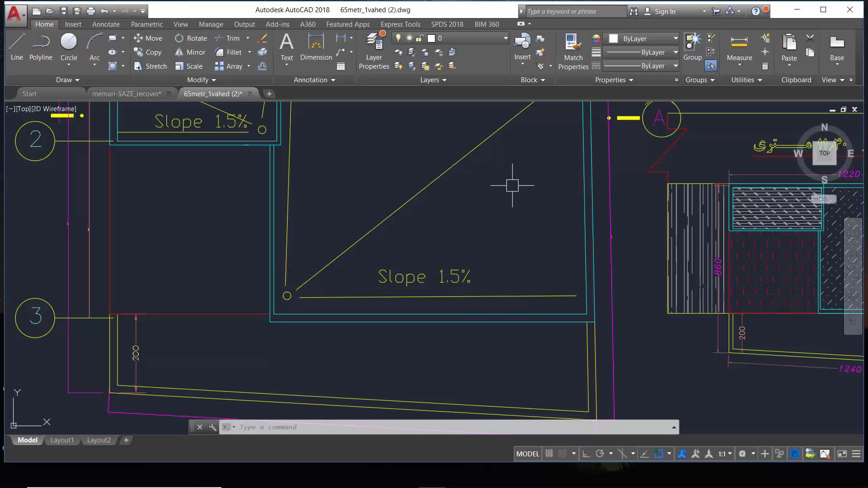
Task: Toggle drawing grid display in status bar
Action: (x=549, y=454)
